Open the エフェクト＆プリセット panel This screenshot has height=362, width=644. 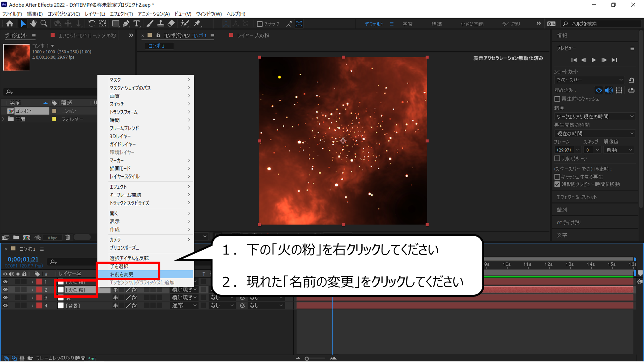click(576, 197)
